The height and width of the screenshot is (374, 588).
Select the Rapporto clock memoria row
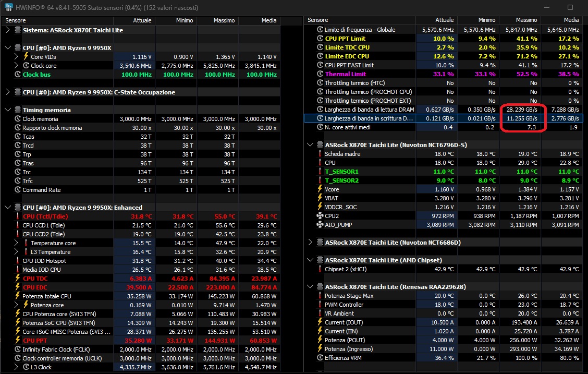[141, 128]
